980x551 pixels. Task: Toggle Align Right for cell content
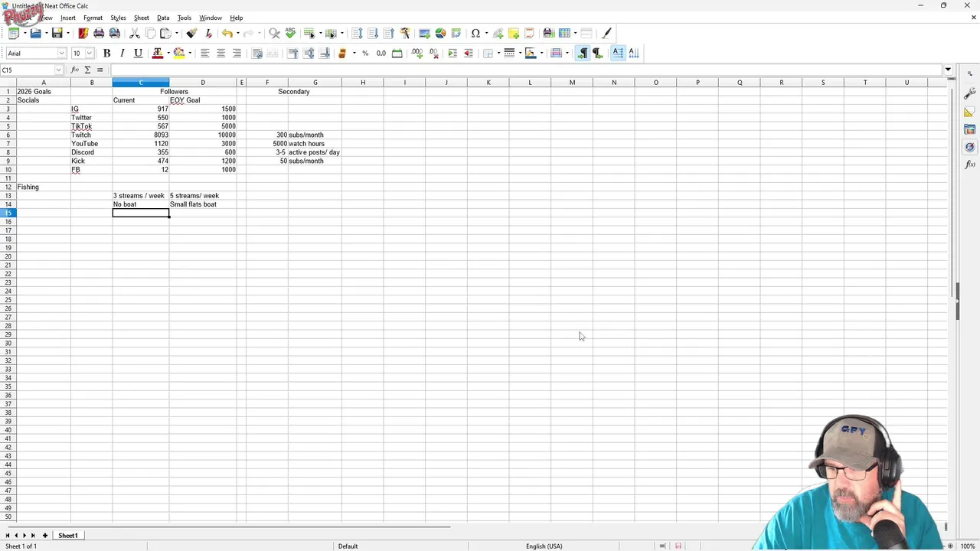(x=237, y=53)
